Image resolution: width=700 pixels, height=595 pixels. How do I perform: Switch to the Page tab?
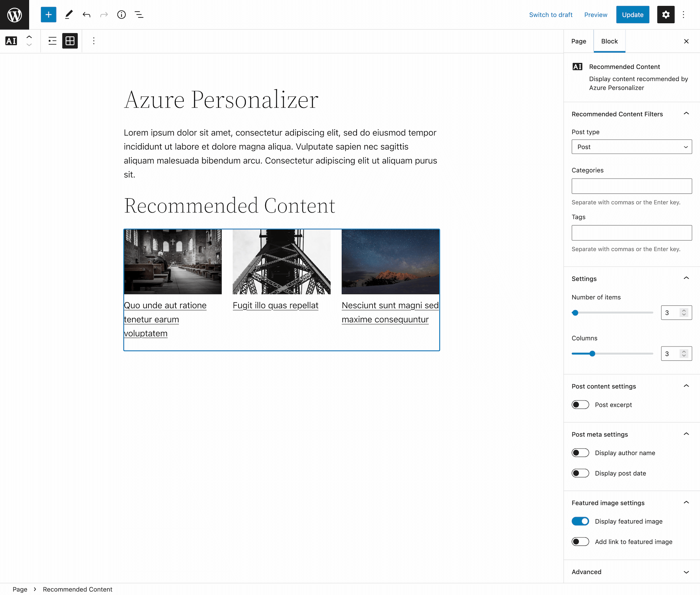click(x=579, y=41)
